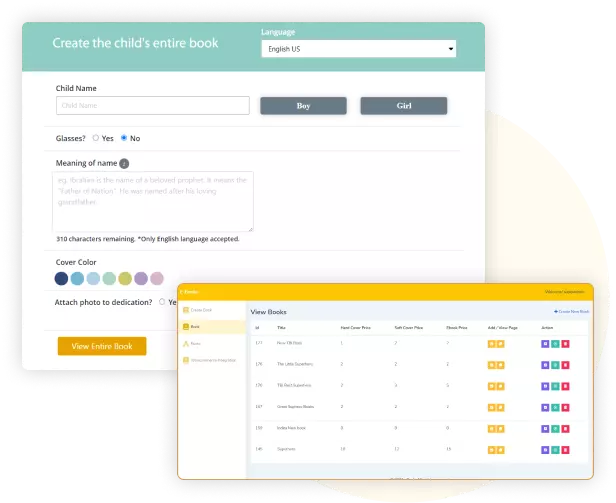The height and width of the screenshot is (503, 616).
Task: Click Index New book title cell
Action: pyautogui.click(x=291, y=428)
